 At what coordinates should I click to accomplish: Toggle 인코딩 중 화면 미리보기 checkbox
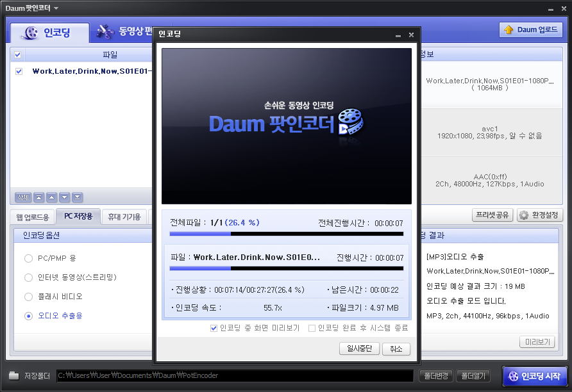pyautogui.click(x=214, y=328)
